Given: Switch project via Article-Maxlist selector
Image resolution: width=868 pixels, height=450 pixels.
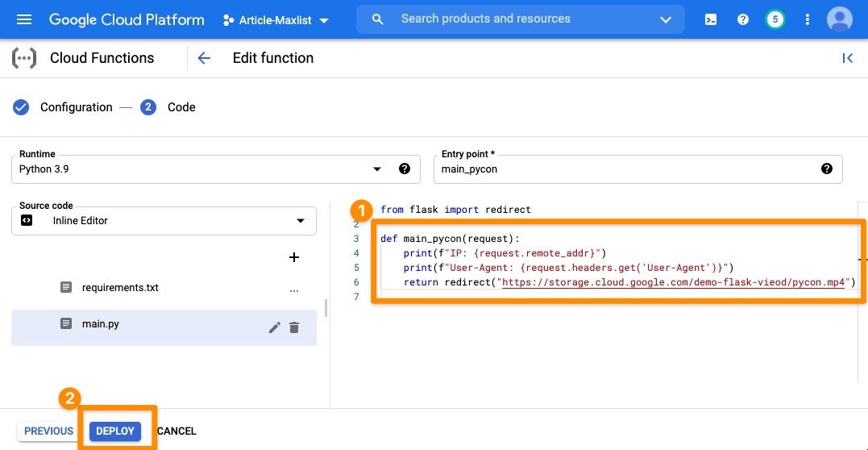Looking at the screenshot, I should tap(276, 20).
